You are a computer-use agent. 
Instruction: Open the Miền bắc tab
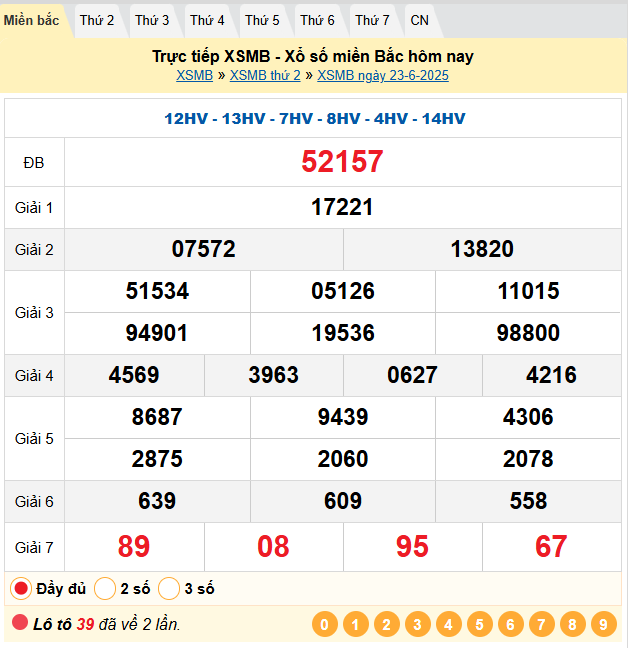(x=31, y=20)
